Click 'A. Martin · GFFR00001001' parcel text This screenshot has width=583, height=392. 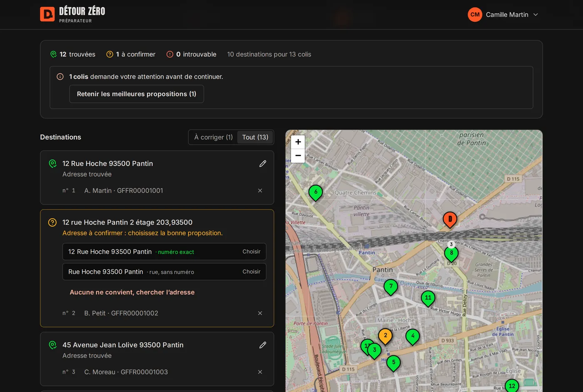tap(124, 190)
